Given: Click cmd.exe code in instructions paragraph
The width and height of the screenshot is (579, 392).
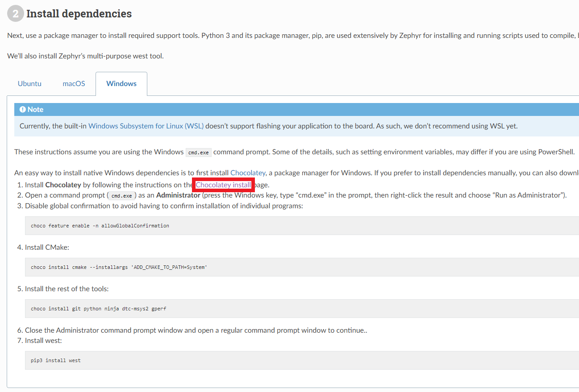Looking at the screenshot, I should 199,152.
